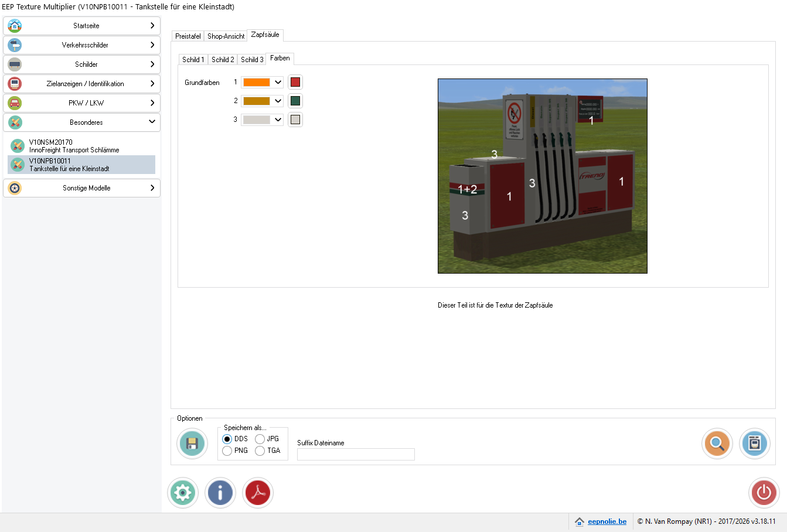Expand the PKW / LKW chevron
The width and height of the screenshot is (787, 532).
click(152, 103)
